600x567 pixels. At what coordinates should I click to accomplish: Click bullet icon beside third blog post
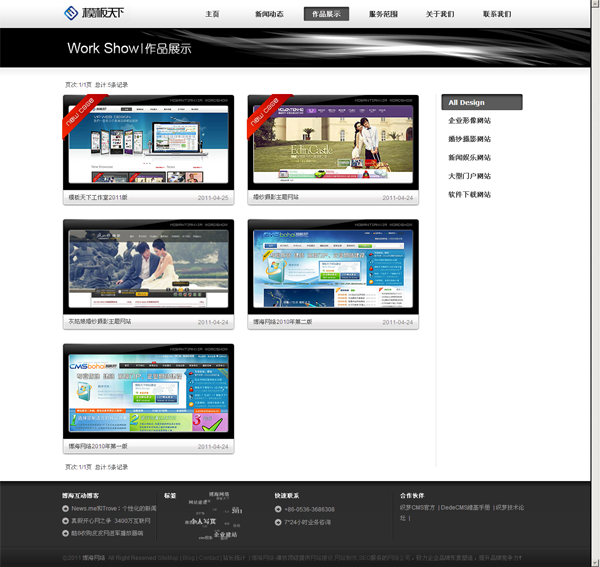click(65, 533)
